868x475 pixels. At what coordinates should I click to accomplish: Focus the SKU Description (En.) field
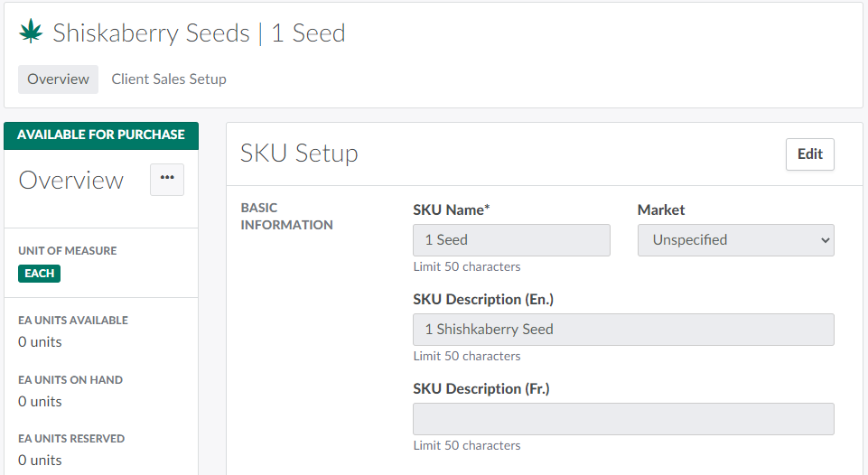623,330
